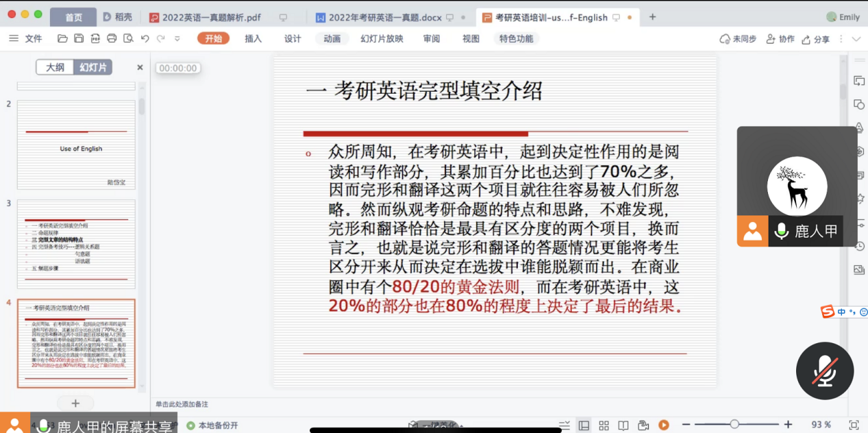Viewport: 868px width, 433px height.
Task: Click the fit-to-window icon beside 93 %
Action: pyautogui.click(x=854, y=425)
